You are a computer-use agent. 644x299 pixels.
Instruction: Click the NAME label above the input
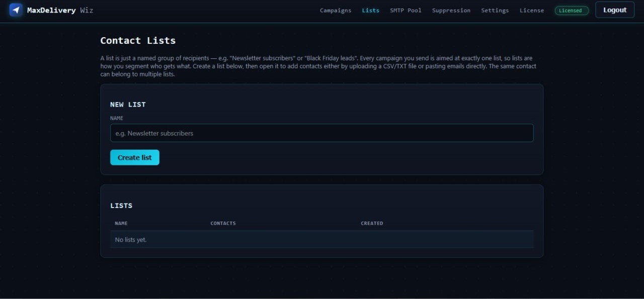[117, 118]
